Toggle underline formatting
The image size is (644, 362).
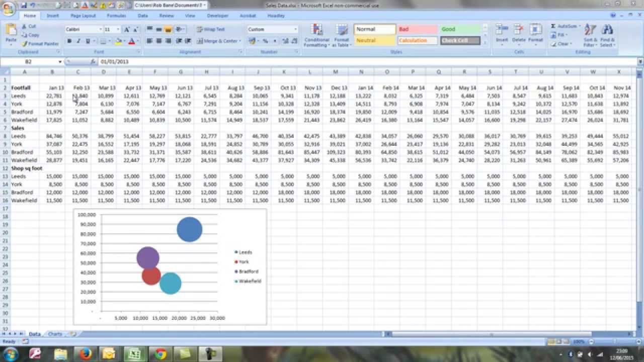coord(88,41)
